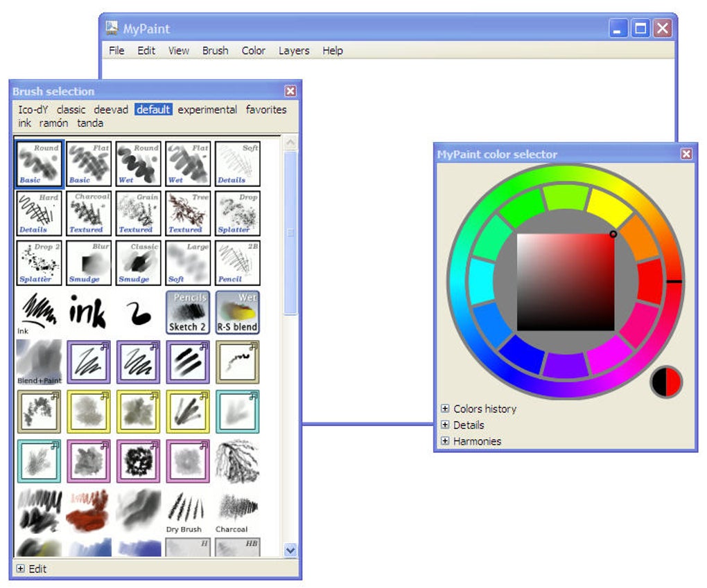This screenshot has height=588, width=707.
Task: Choose the Drop Splatter brush
Action: click(x=238, y=213)
